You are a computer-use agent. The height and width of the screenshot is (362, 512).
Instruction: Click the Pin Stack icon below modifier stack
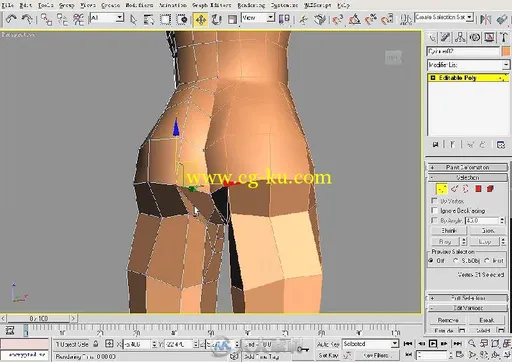click(435, 145)
